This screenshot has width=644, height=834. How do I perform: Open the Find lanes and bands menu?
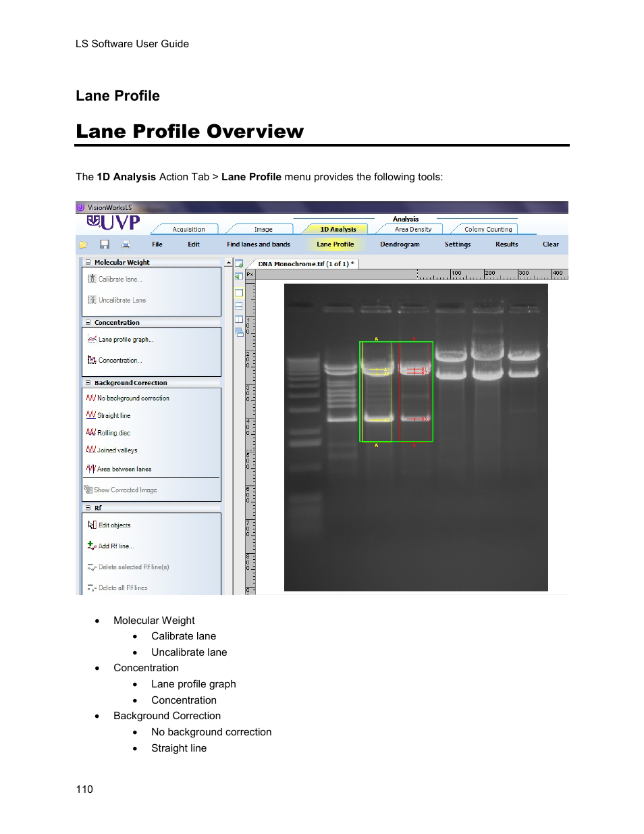259,244
